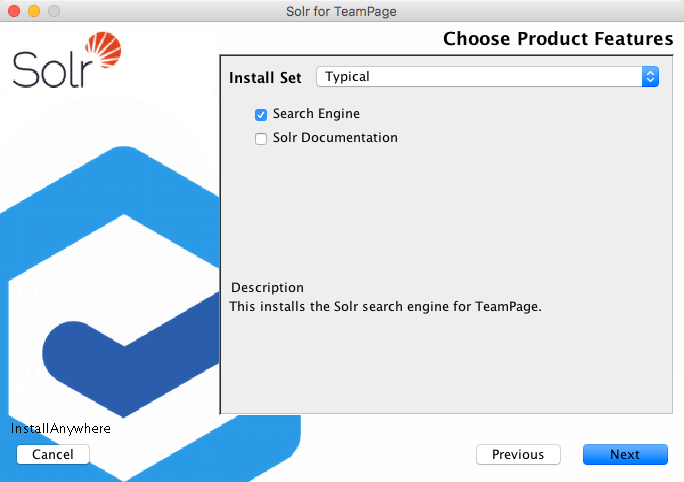684x482 pixels.
Task: Click the Solr for TeamPage title bar
Action: [x=342, y=11]
